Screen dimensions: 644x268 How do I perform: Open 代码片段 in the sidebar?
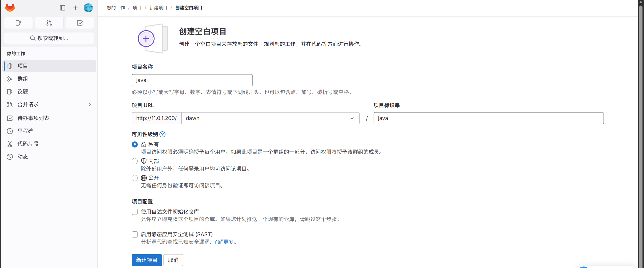click(49, 144)
